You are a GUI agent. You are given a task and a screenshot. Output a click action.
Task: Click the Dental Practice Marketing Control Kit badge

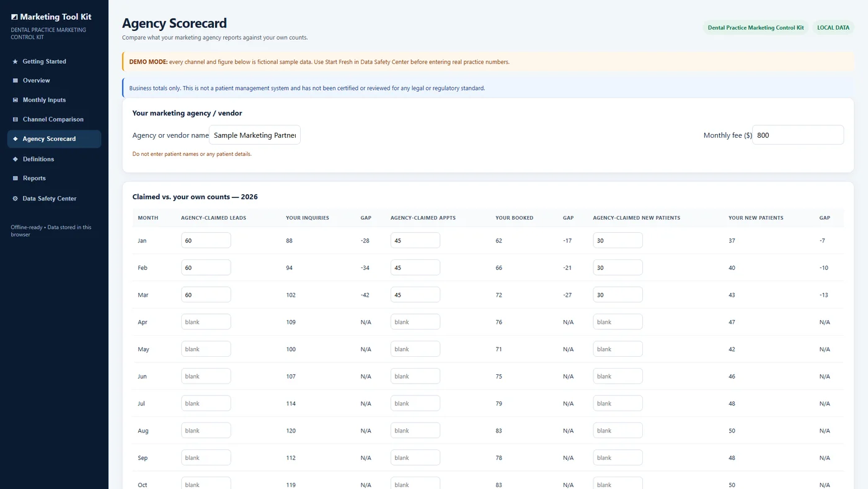[756, 28]
